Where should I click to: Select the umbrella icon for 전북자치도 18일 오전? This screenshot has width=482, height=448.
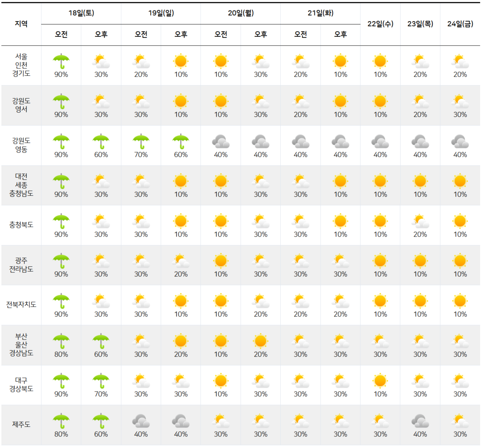tap(61, 301)
